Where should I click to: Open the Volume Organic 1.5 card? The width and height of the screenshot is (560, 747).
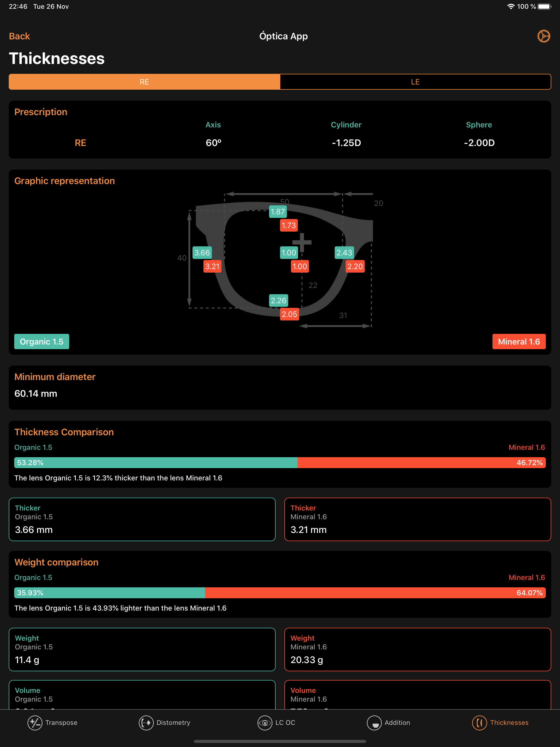[142, 695]
